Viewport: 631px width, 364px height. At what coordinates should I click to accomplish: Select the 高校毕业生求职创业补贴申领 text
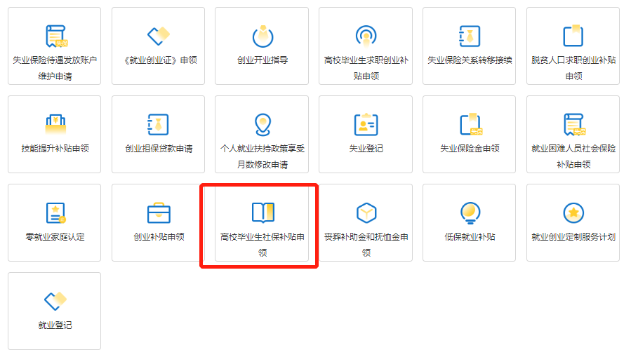click(366, 68)
